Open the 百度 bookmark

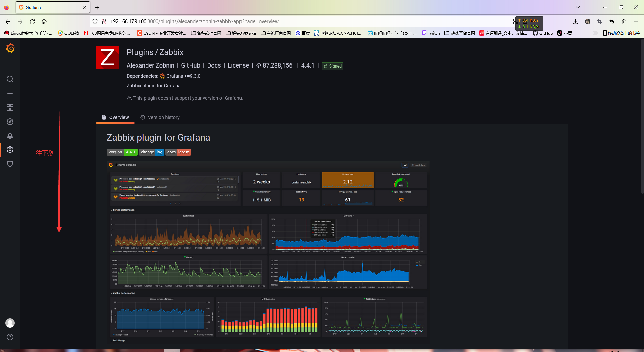tap(303, 33)
